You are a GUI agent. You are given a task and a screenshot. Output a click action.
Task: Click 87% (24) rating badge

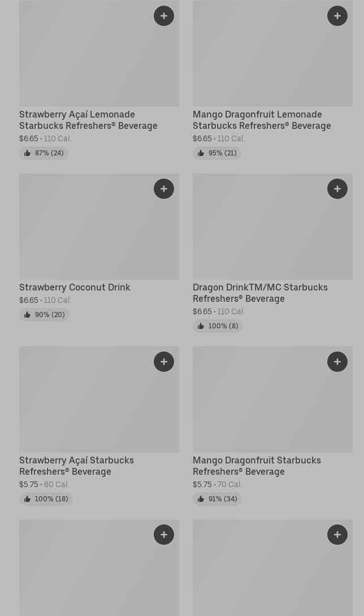pyautogui.click(x=44, y=153)
